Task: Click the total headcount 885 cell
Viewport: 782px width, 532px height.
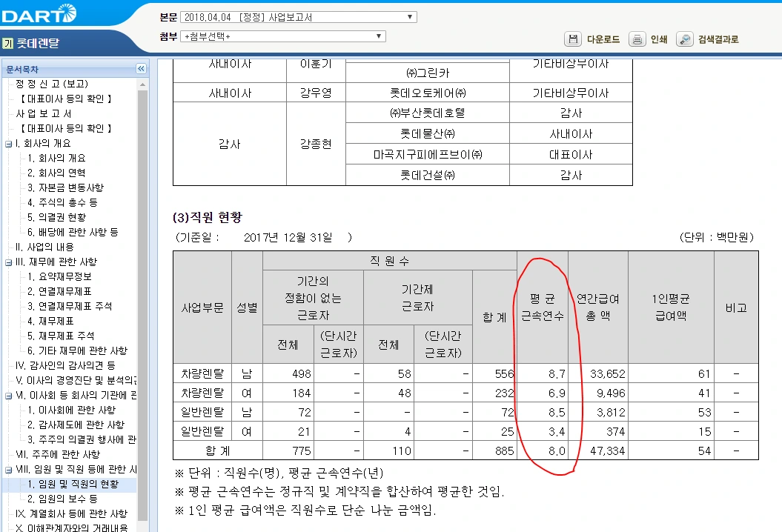Action: tap(494, 450)
